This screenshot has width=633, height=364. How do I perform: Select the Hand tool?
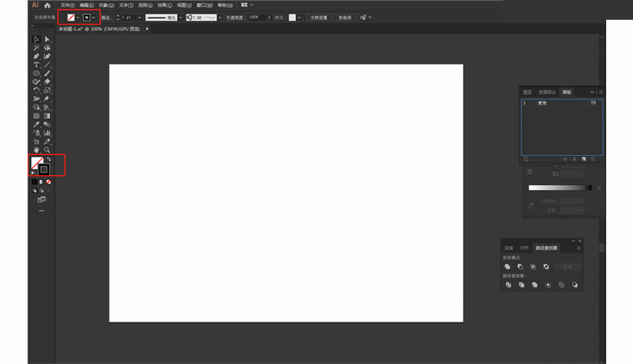(36, 150)
